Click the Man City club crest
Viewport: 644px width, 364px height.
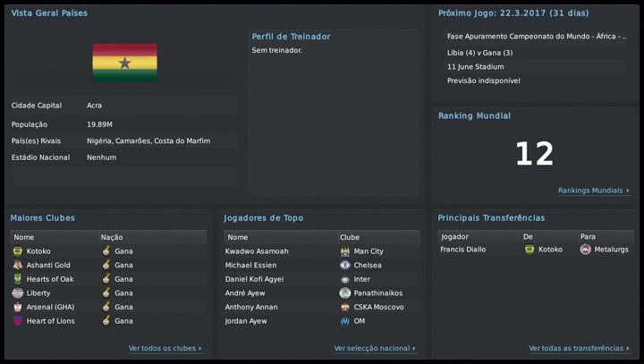pos(345,251)
